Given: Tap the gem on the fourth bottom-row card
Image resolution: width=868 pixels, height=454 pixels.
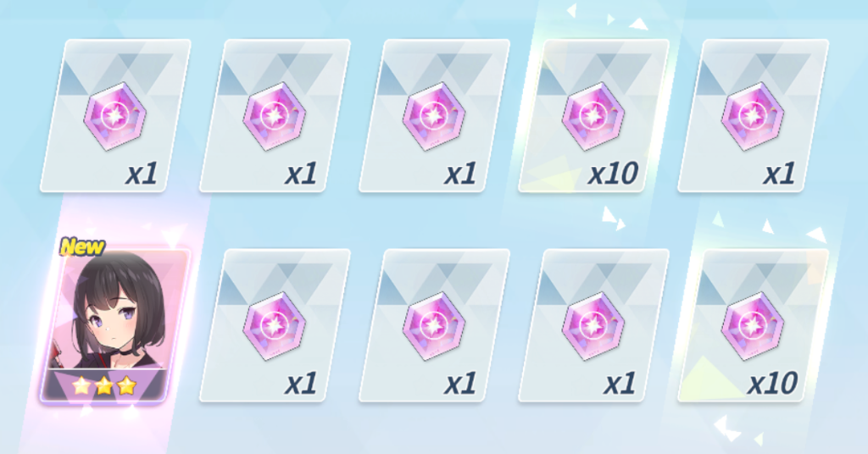Looking at the screenshot, I should coord(593,326).
